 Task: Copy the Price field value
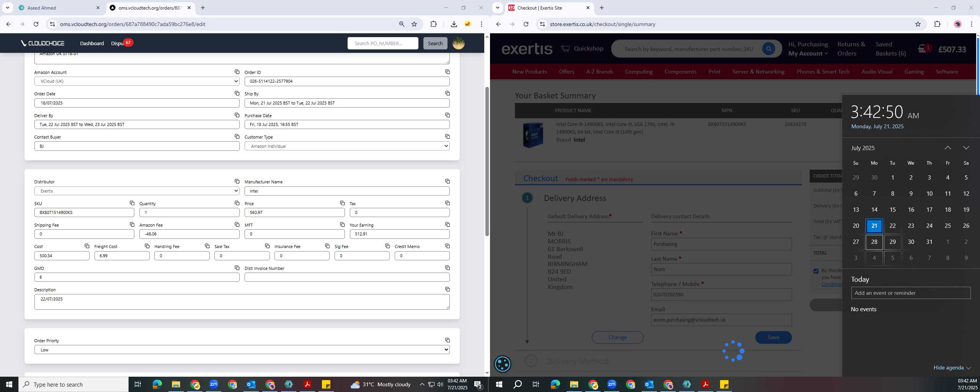coord(342,203)
